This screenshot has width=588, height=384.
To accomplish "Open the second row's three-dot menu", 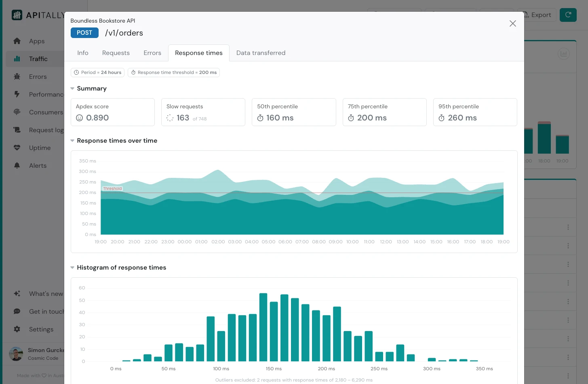I will [x=568, y=246].
